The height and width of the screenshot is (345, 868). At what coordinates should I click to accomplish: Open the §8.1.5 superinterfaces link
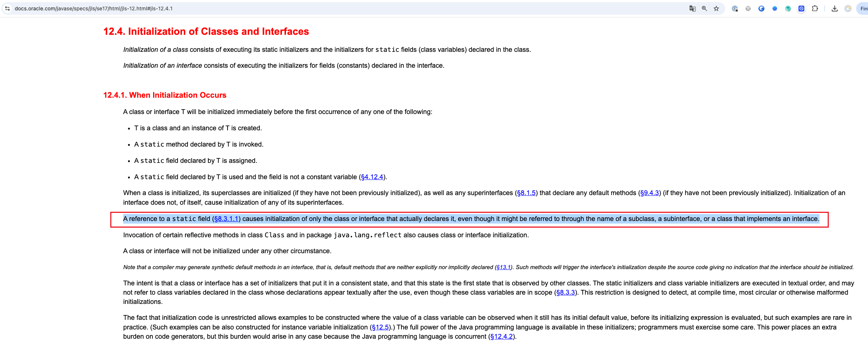point(526,193)
